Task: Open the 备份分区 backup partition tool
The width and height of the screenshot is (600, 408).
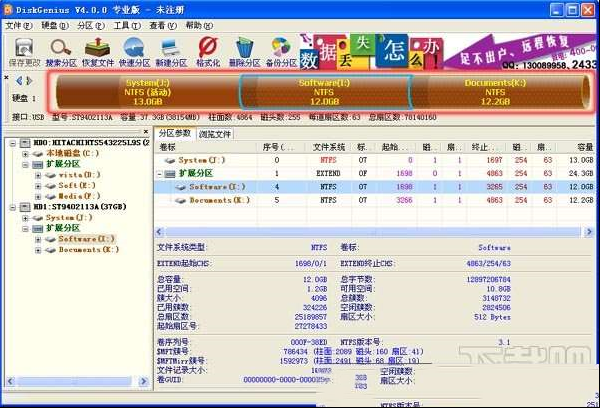Action: pyautogui.click(x=281, y=53)
